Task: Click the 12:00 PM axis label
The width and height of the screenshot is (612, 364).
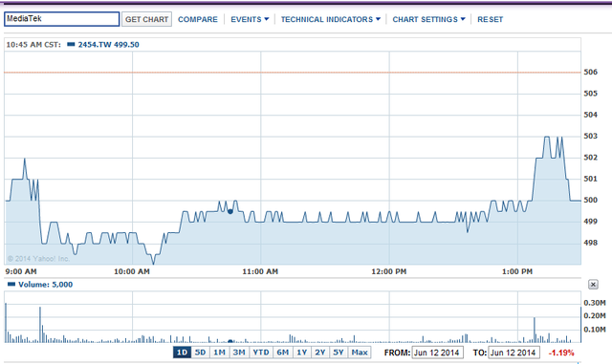Action: 389,271
